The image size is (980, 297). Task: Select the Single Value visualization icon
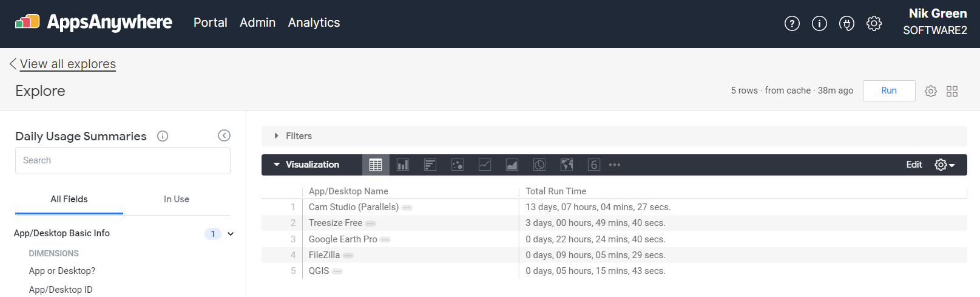(594, 165)
